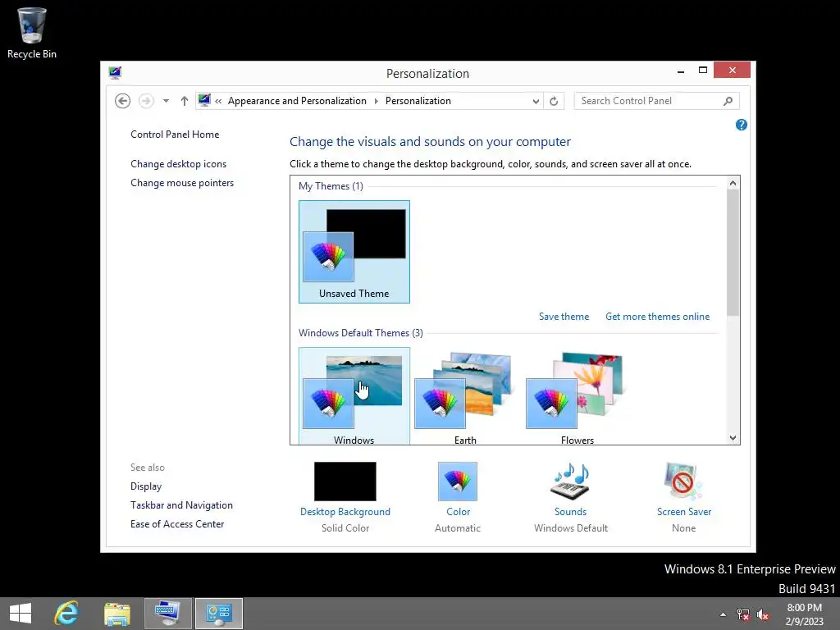Select the Unsaved Theme thumbnail

(354, 252)
